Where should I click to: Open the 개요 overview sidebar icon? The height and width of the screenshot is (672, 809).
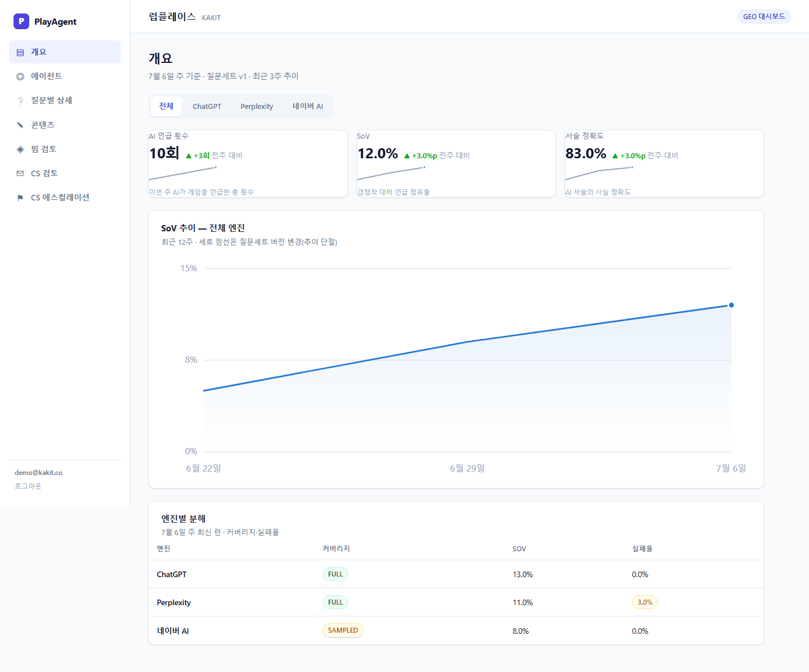pos(20,52)
